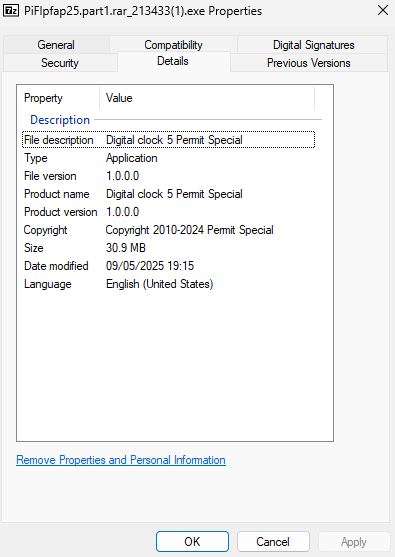Click the 7z file icon in title bar
Screen dimensions: 395x557
(x=11, y=11)
